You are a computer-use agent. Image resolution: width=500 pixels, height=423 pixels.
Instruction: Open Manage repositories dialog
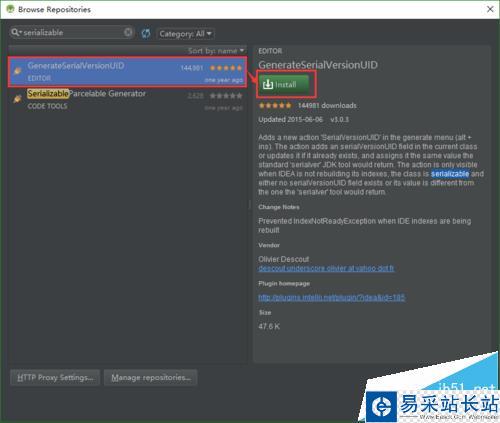pyautogui.click(x=151, y=377)
